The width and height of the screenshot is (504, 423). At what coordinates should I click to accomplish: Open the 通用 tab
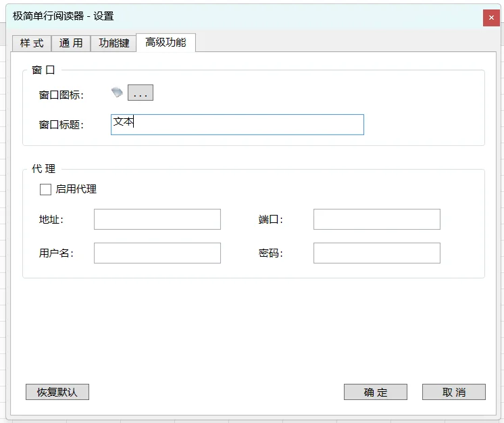tap(71, 43)
